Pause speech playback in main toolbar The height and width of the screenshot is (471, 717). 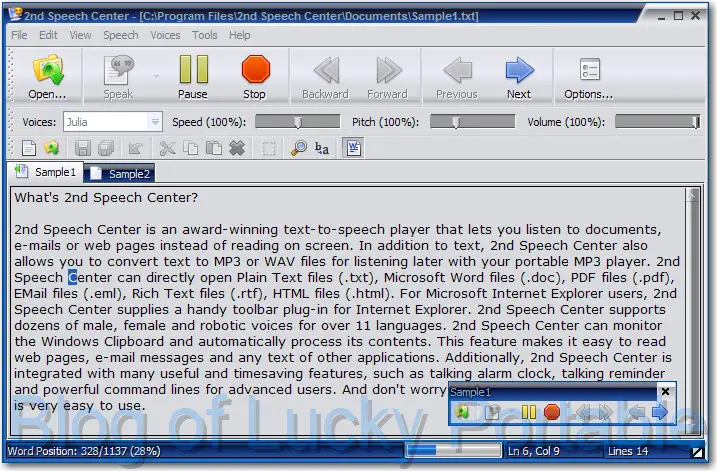coord(193,77)
